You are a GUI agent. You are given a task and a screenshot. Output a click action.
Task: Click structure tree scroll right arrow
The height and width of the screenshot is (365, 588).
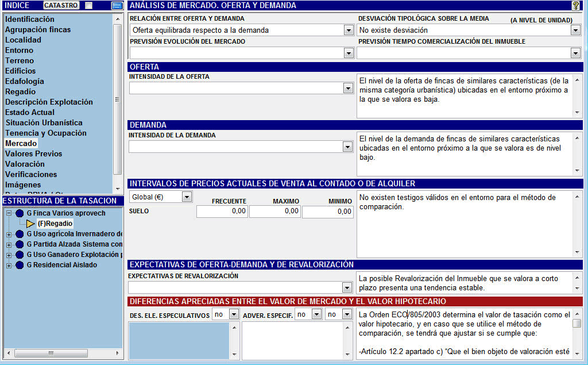pos(117,353)
